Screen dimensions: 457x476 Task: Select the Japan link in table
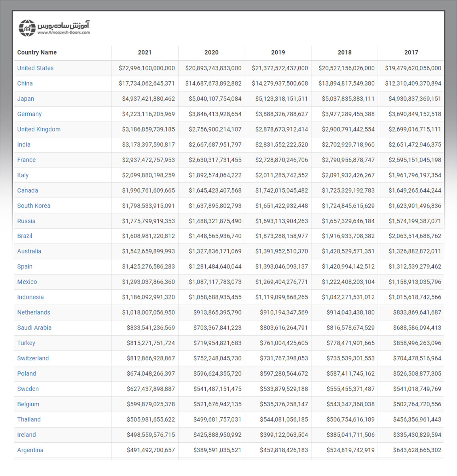coord(26,99)
